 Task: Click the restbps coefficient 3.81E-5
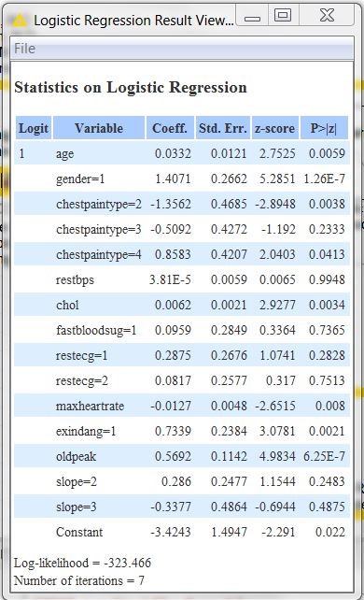(x=170, y=279)
